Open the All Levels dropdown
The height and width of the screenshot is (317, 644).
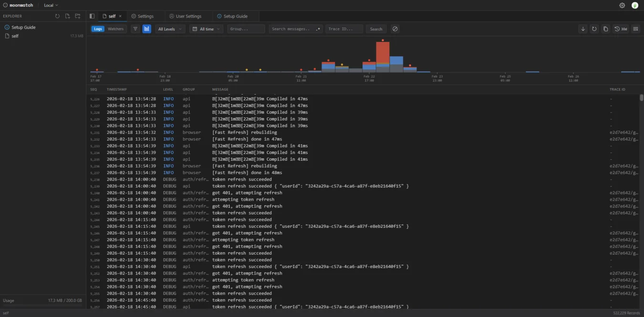point(169,29)
